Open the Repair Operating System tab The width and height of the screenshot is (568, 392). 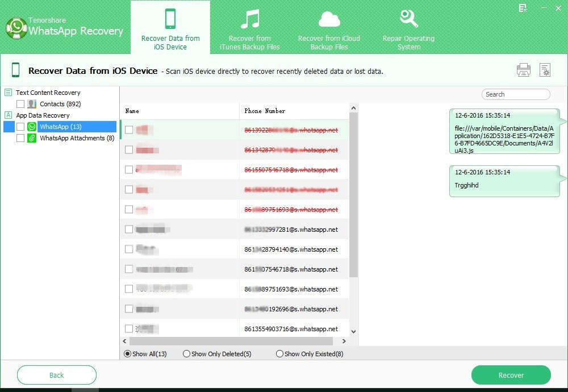408,28
